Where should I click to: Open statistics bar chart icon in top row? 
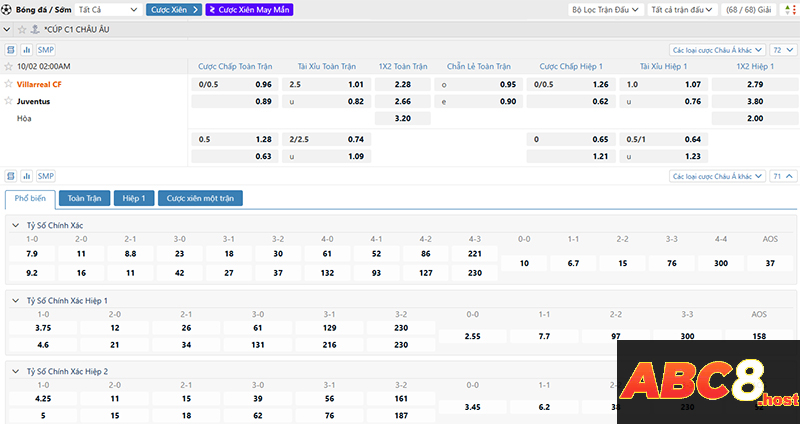pos(27,49)
